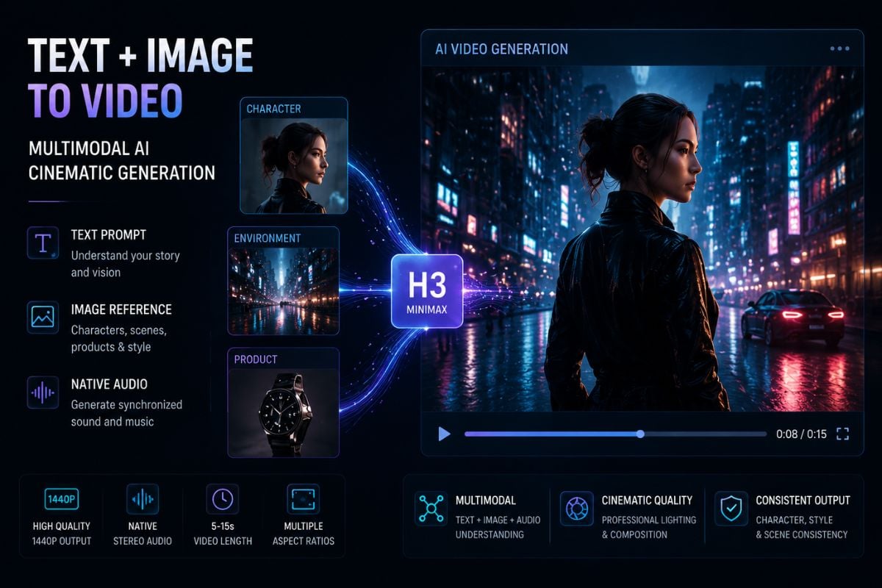The image size is (882, 588).
Task: Click "TEXT + IMAGE + AUDIO UNDERSTANDING" text
Action: 498,527
